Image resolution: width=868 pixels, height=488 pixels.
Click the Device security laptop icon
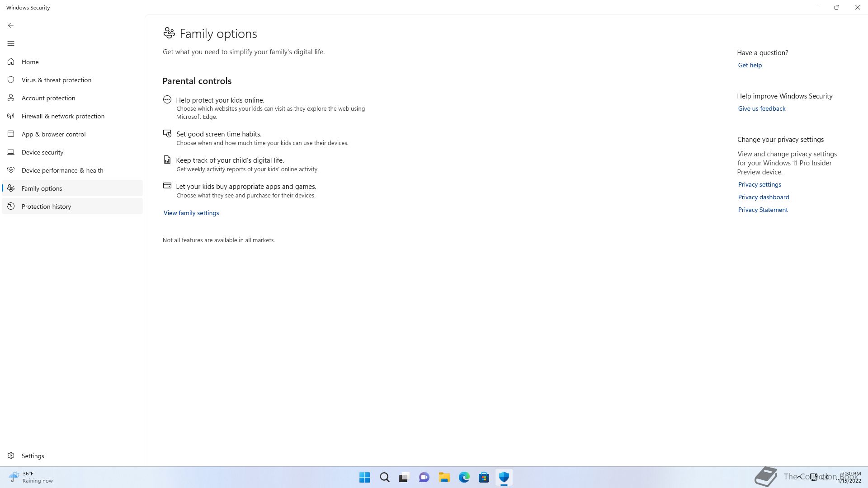[11, 152]
